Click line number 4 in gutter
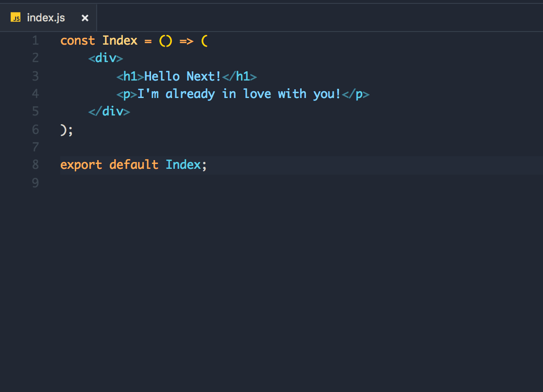Image resolution: width=543 pixels, height=392 pixels. tap(35, 94)
